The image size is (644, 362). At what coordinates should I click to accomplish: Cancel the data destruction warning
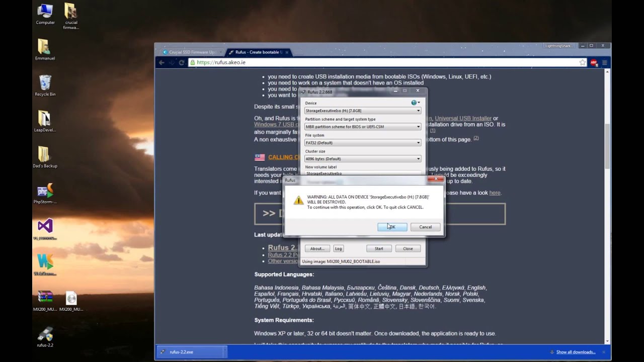point(425,227)
